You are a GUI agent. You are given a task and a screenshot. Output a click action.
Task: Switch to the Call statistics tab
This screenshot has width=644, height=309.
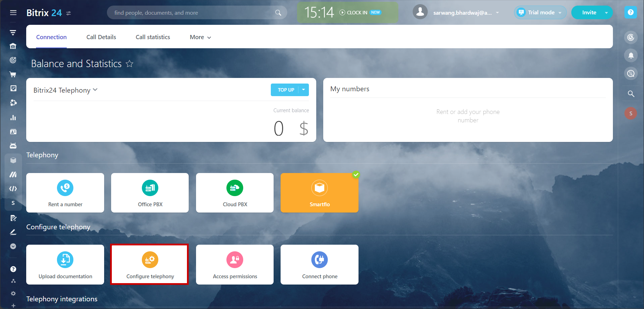[x=153, y=37]
